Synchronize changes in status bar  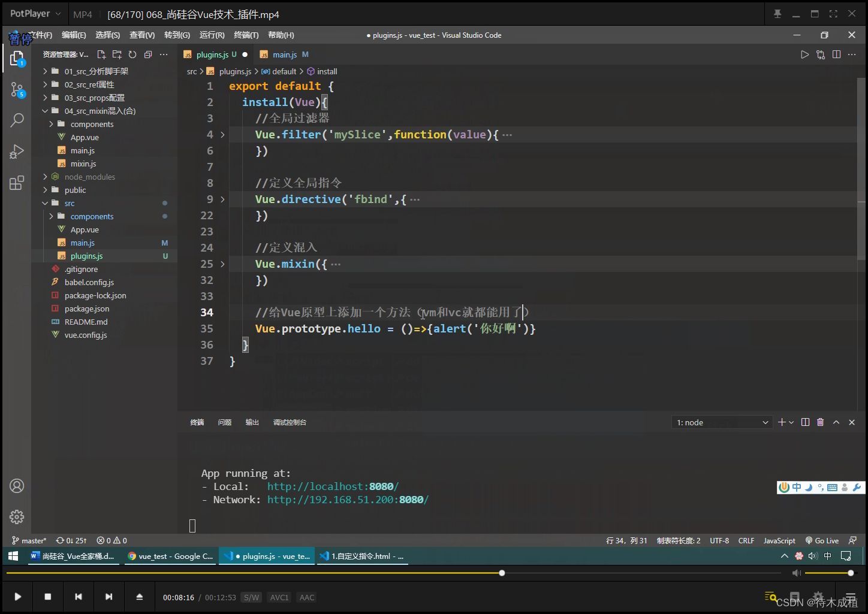point(71,540)
